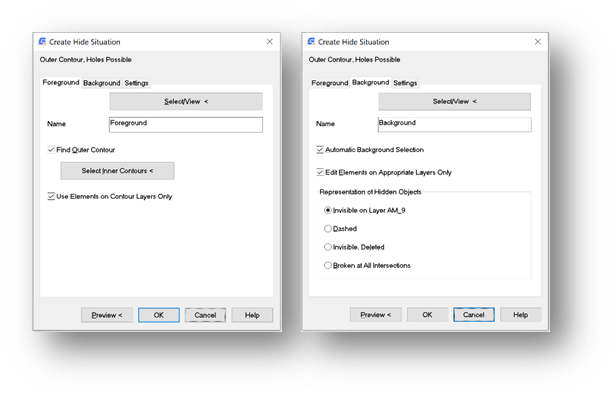
Task: Close the right Create Hide Situation dialog
Action: point(538,42)
